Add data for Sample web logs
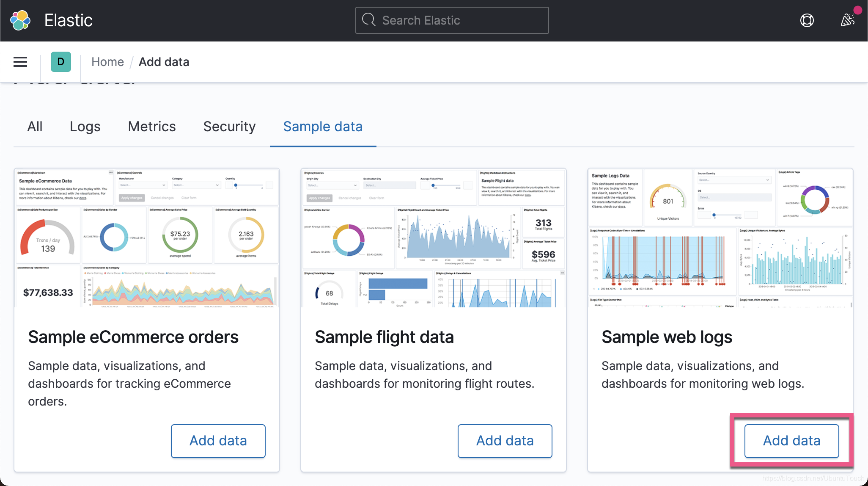The height and width of the screenshot is (486, 868). (791, 441)
